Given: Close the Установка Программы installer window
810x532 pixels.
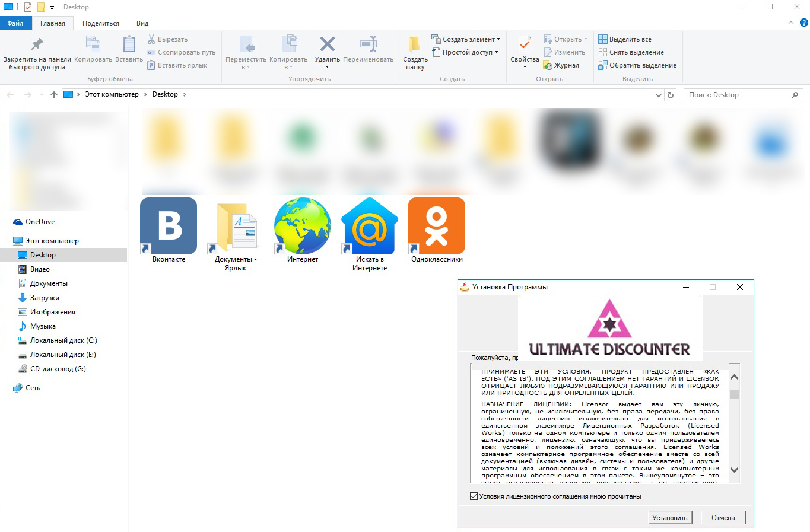Looking at the screenshot, I should click(740, 287).
